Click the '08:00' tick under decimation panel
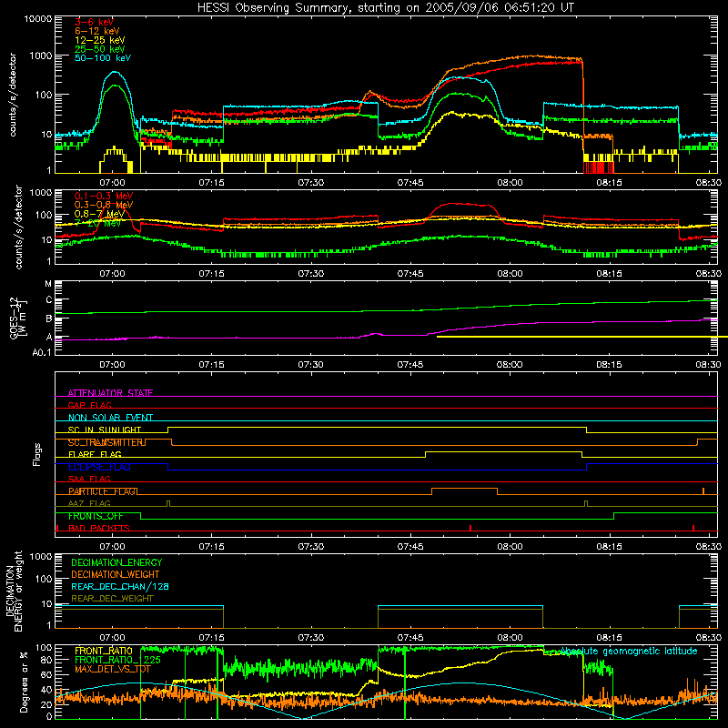This screenshot has height=728, width=728. pyautogui.click(x=510, y=638)
